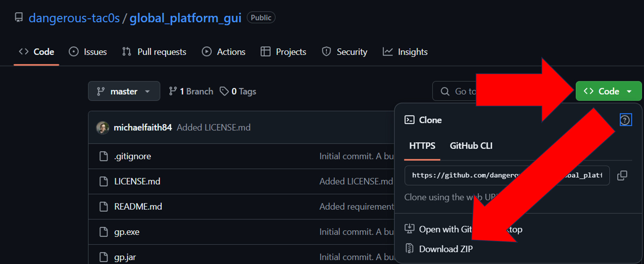
Task: Click the play circle icon for Actions
Action: tap(207, 52)
